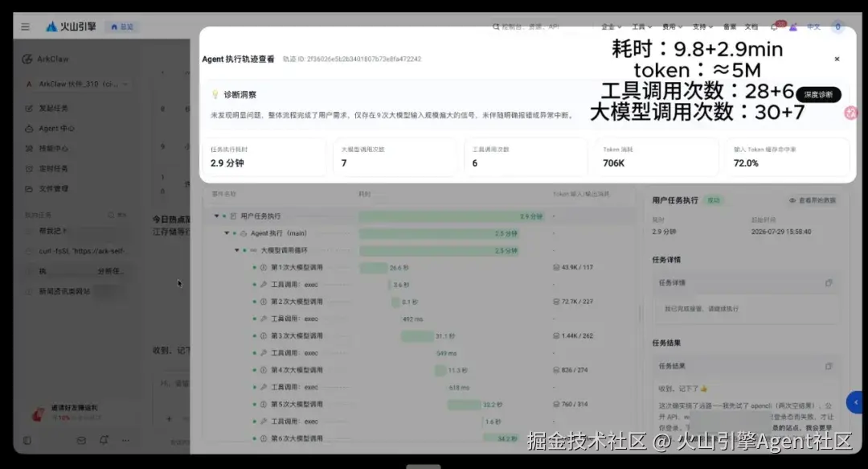Click the pink floating assistant icon
Screen dimensions: 868x469
pyautogui.click(x=851, y=113)
